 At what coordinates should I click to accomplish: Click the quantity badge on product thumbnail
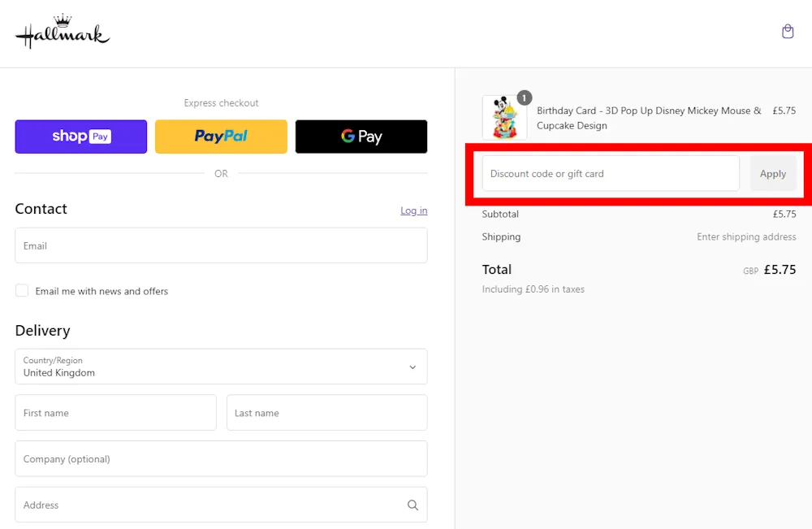click(525, 98)
